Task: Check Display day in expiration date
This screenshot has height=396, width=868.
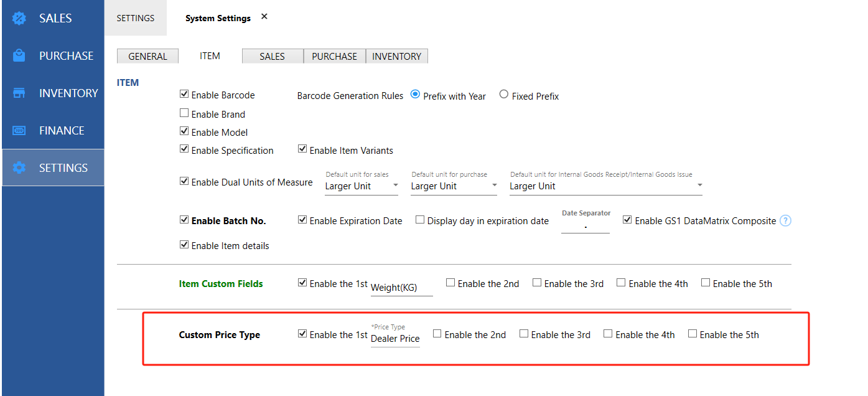Action: (x=420, y=220)
